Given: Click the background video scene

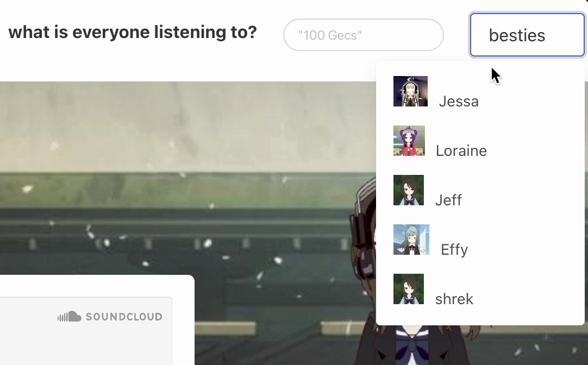Looking at the screenshot, I should click(x=187, y=180).
